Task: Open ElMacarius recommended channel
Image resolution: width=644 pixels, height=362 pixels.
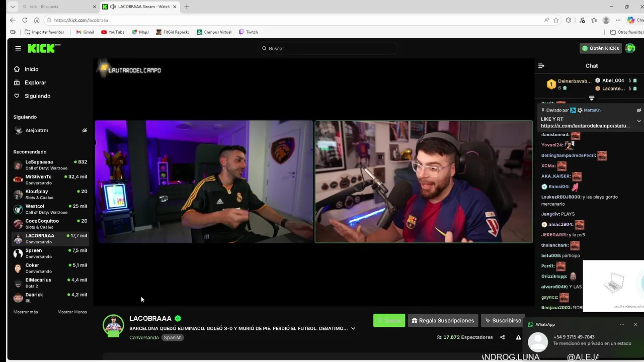Action: point(50,283)
